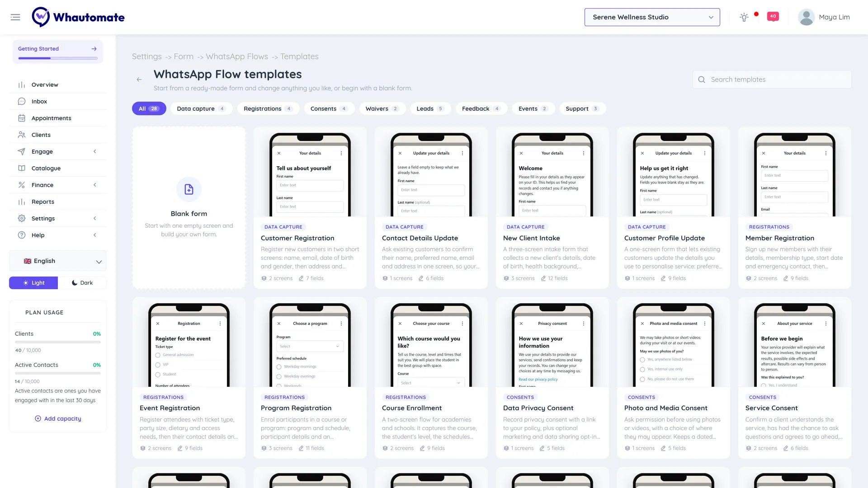The width and height of the screenshot is (868, 488).
Task: Click the Form breadcrumb link
Action: 184,56
